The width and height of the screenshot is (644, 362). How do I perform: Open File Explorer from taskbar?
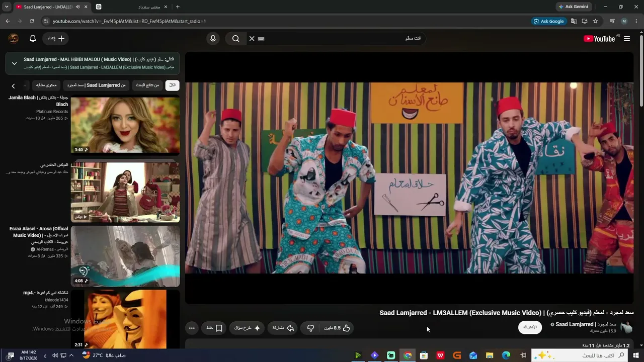point(490,355)
